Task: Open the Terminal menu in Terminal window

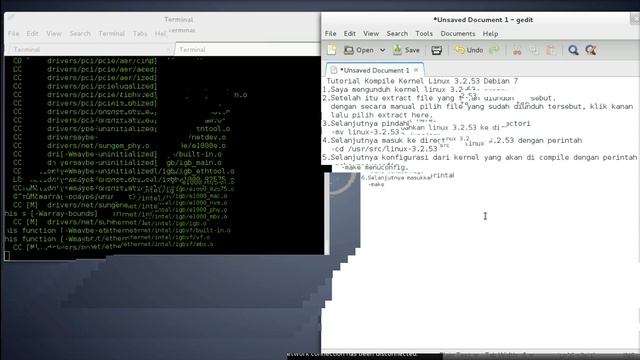Action: (111, 33)
